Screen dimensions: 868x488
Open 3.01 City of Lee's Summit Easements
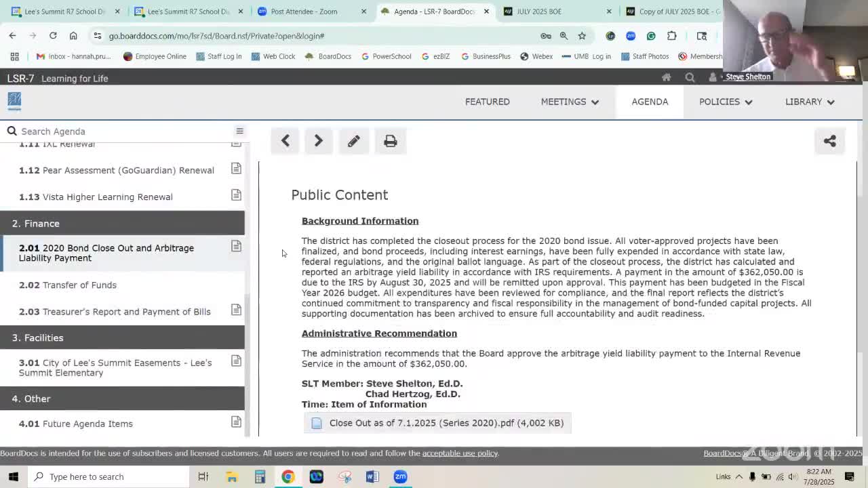[115, 367]
